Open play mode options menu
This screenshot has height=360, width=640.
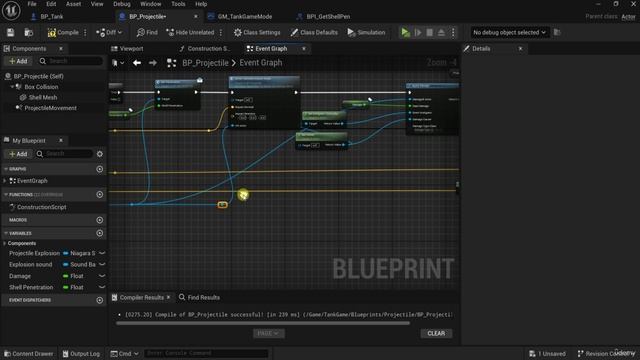[453, 33]
